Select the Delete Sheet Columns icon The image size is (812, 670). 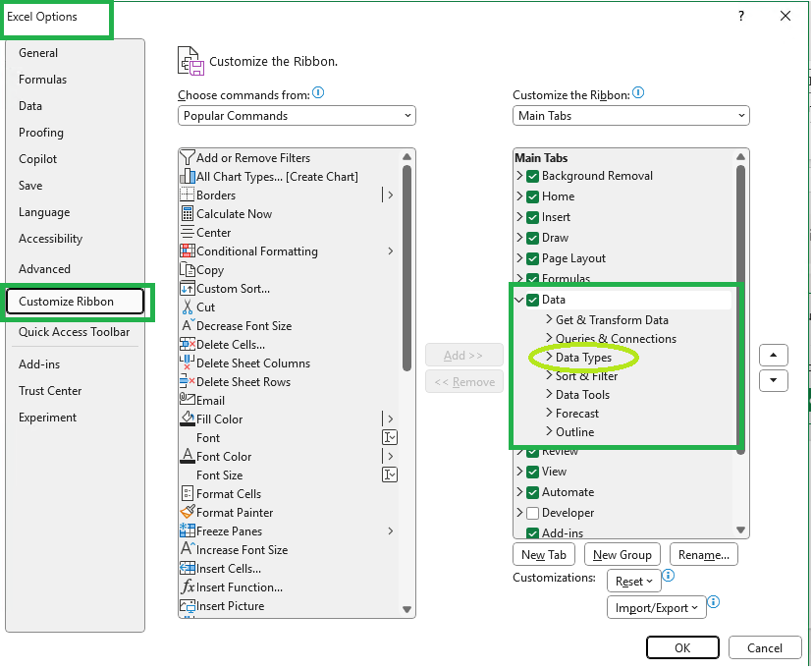click(187, 363)
